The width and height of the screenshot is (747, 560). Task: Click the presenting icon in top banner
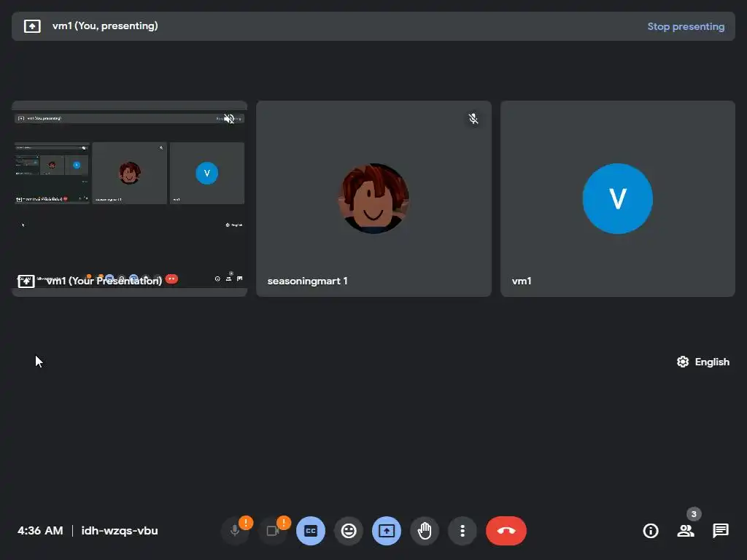pos(32,26)
